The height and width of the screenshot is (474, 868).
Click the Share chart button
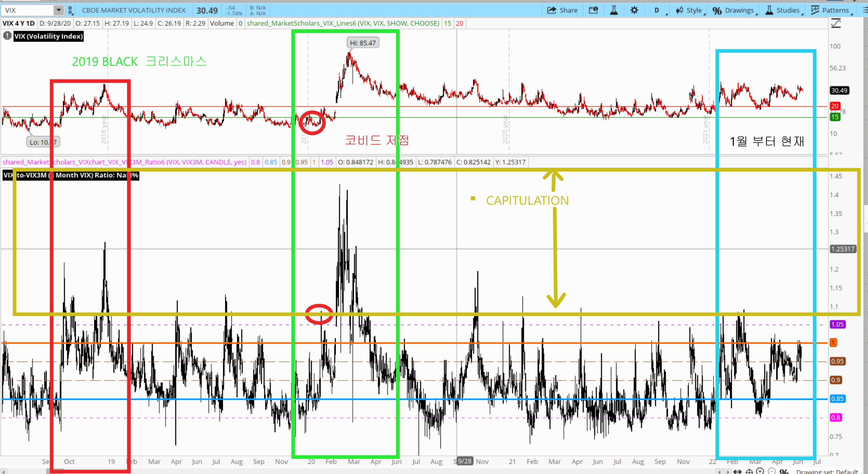pyautogui.click(x=562, y=10)
